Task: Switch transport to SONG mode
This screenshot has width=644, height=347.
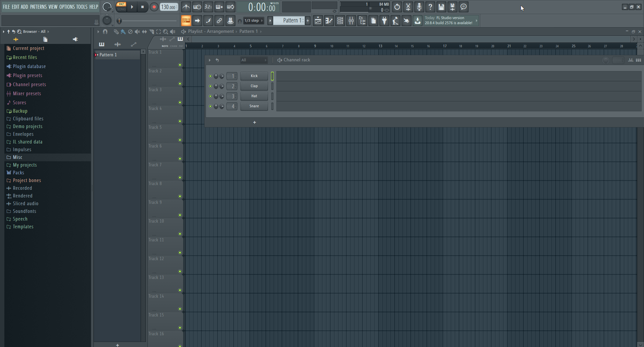Action: pos(121,9)
